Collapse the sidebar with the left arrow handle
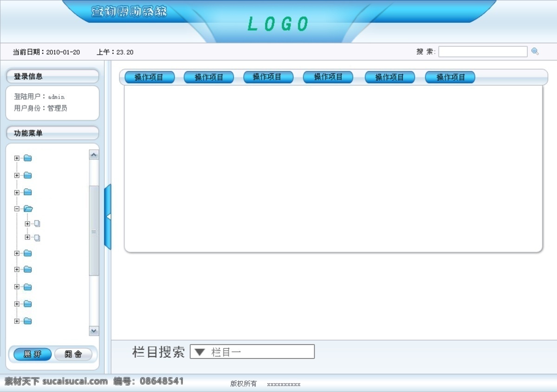The height and width of the screenshot is (392, 557). (108, 217)
